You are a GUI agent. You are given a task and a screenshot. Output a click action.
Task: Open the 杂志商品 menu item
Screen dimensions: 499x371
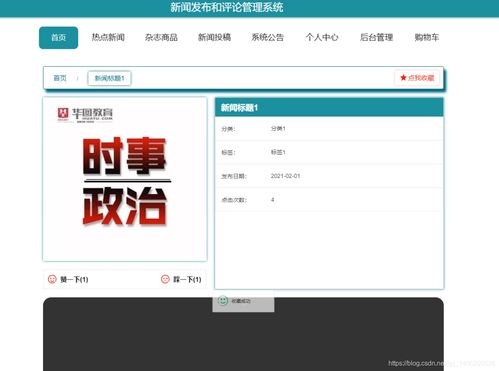coord(161,37)
